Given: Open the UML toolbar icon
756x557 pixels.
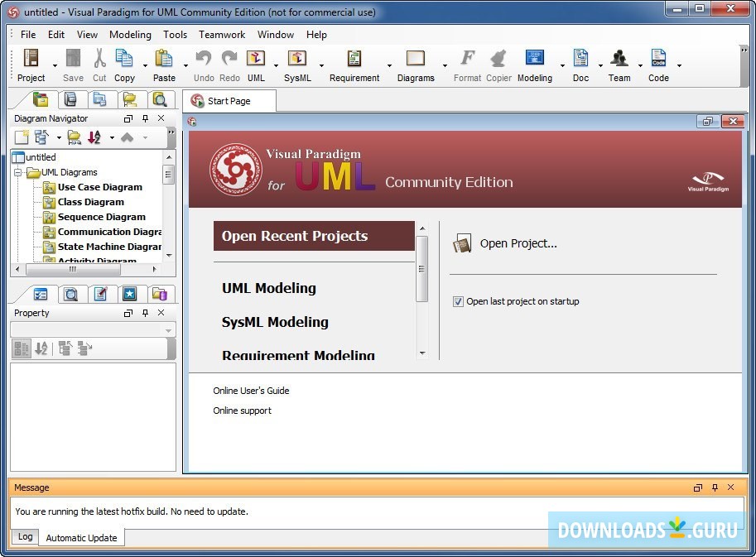Looking at the screenshot, I should [x=256, y=58].
